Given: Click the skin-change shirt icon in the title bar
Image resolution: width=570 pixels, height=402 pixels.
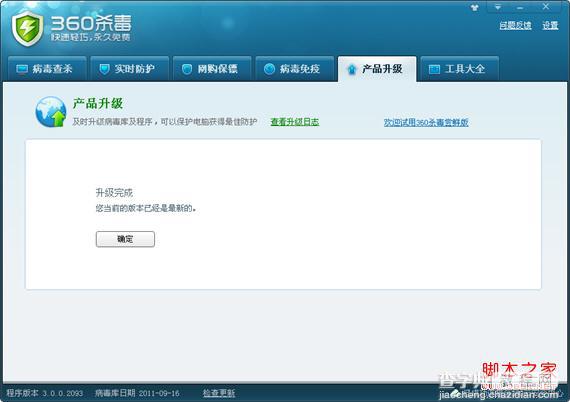Looking at the screenshot, I should tap(475, 7).
